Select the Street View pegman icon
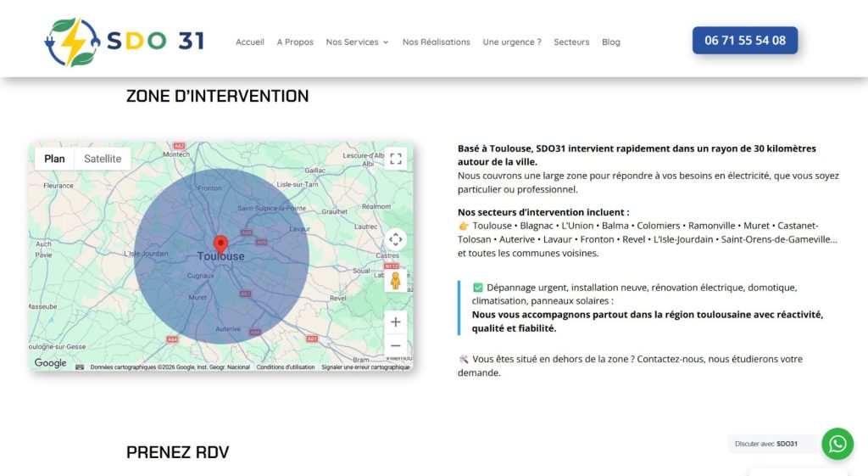Viewport: 868px width, 476px height. click(395, 280)
